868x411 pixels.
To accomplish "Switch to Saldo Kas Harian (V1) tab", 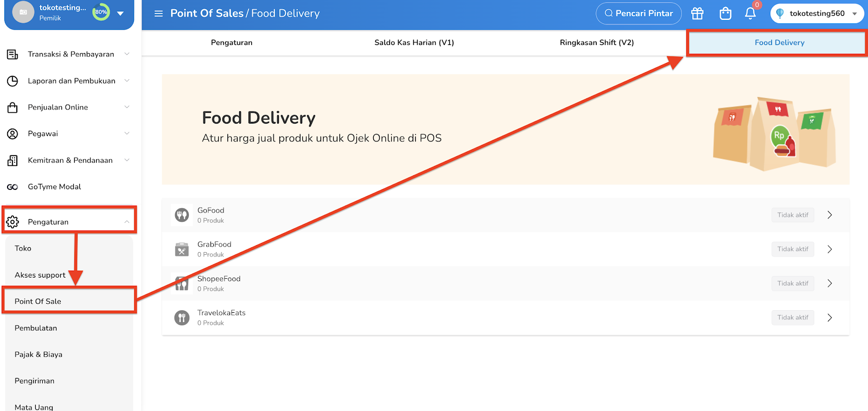I will [x=414, y=43].
